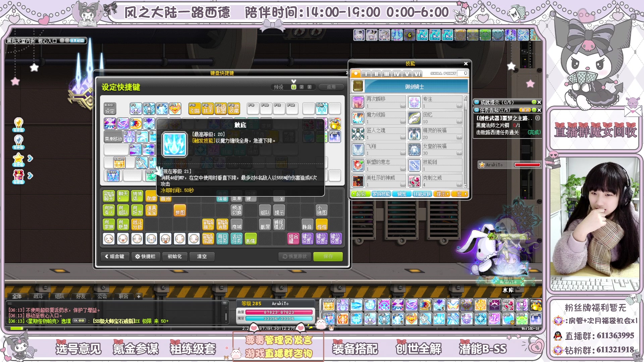Open the 超级 skill panel arrow
Screen dimensions: 644x362
(361, 194)
